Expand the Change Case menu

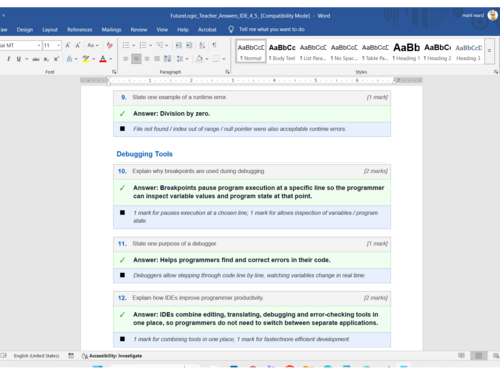coord(93,45)
